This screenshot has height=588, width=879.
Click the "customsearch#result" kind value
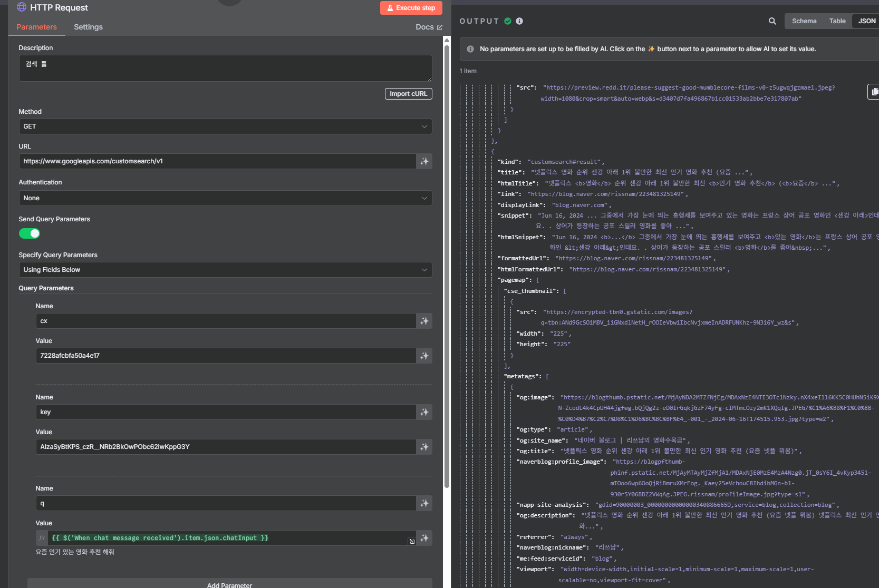[x=564, y=162]
